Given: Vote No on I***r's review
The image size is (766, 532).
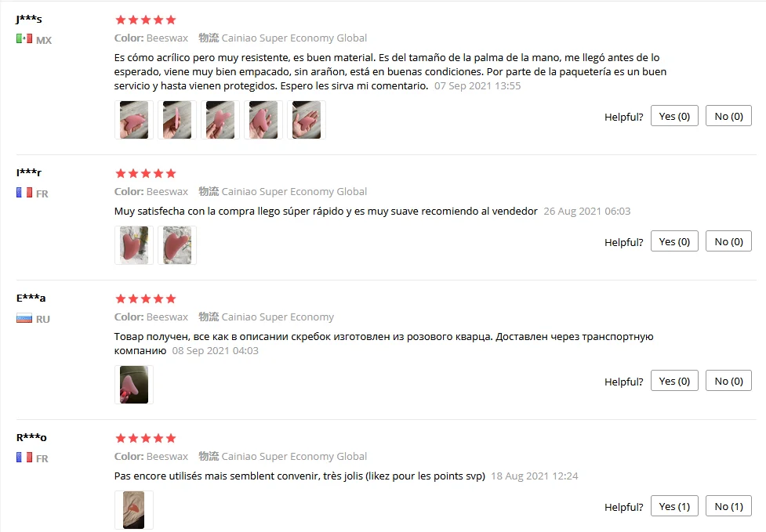Looking at the screenshot, I should click(x=728, y=241).
